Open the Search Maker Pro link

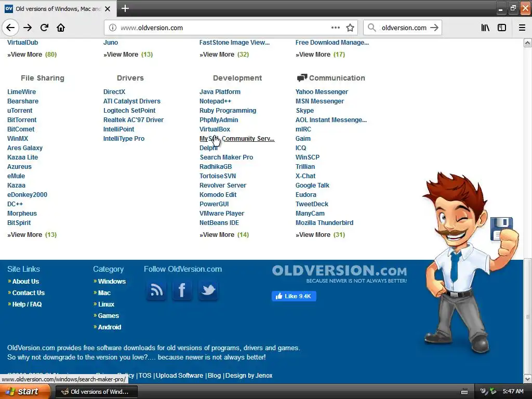pos(227,157)
